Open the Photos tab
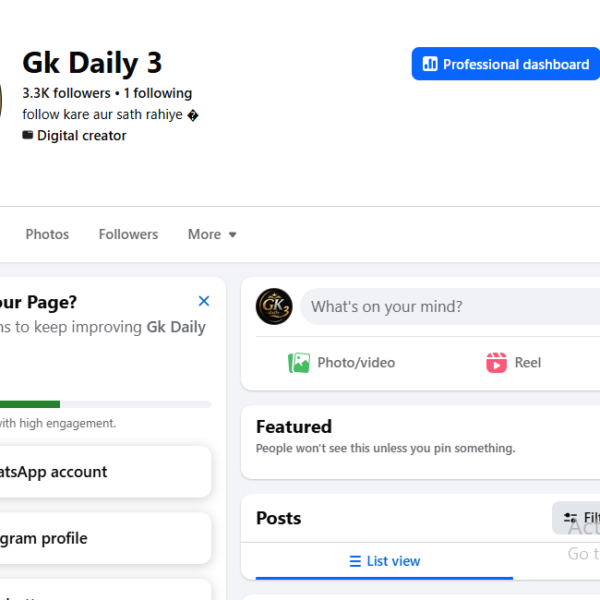Screen dimensions: 600x600 (x=47, y=234)
